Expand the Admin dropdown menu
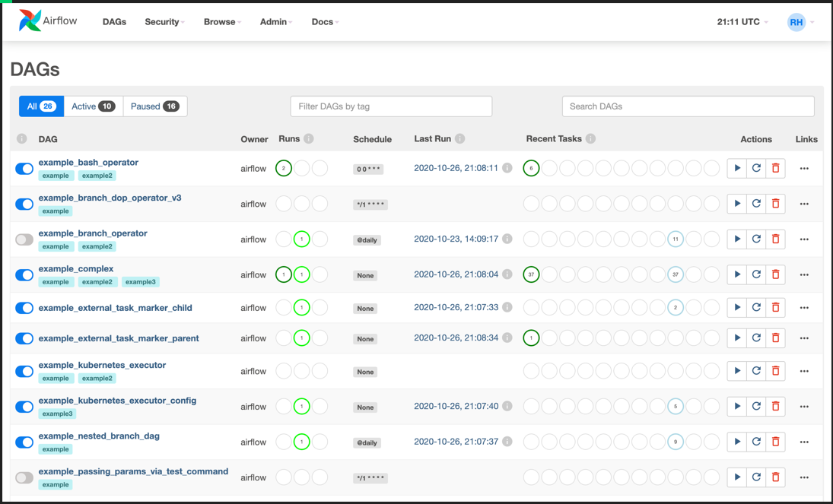 click(275, 22)
